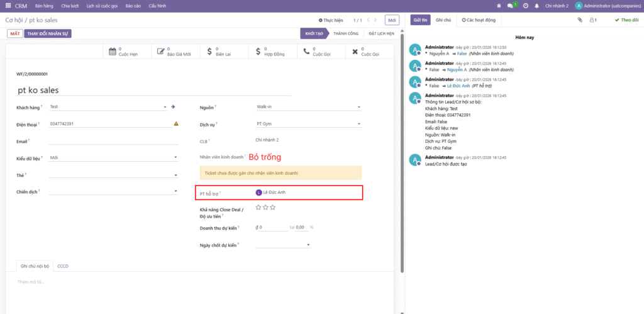Open Cuộc Hẹn calendar stat button
Image resolution: width=644 pixels, height=314 pixels.
[127, 52]
